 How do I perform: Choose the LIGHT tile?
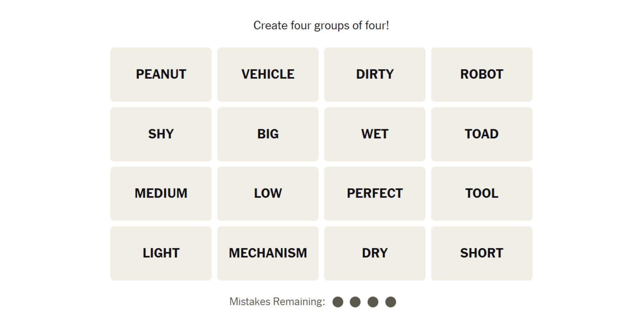pos(161,253)
